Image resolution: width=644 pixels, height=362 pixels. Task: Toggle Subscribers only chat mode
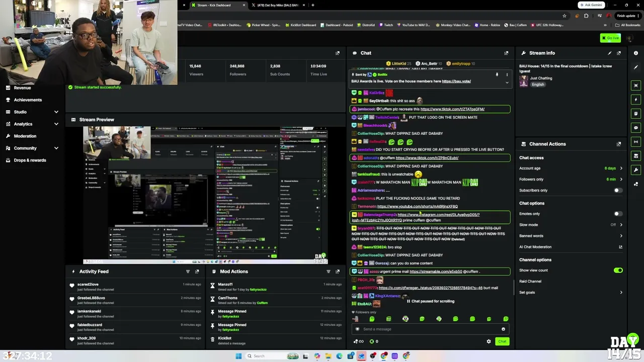click(x=618, y=191)
